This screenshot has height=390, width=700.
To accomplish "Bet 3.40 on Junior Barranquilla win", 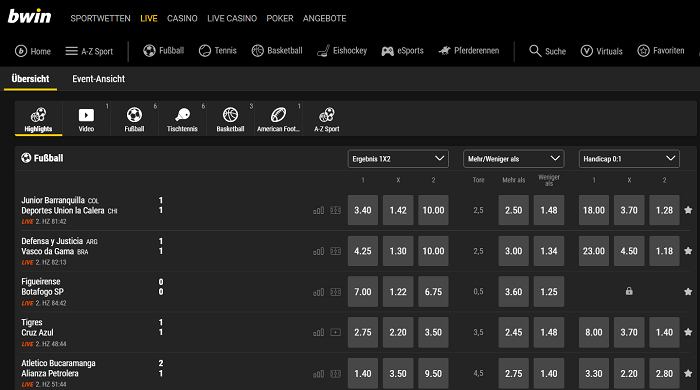I will [363, 210].
